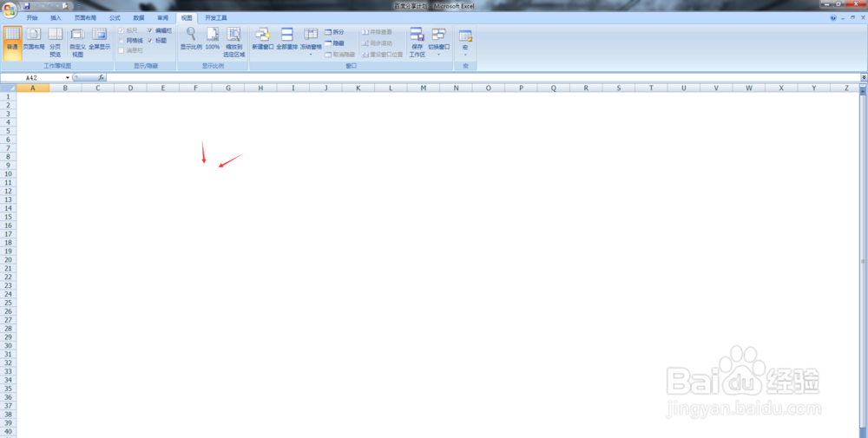Open the Office button menu
The height and width of the screenshot is (438, 868).
(x=10, y=10)
